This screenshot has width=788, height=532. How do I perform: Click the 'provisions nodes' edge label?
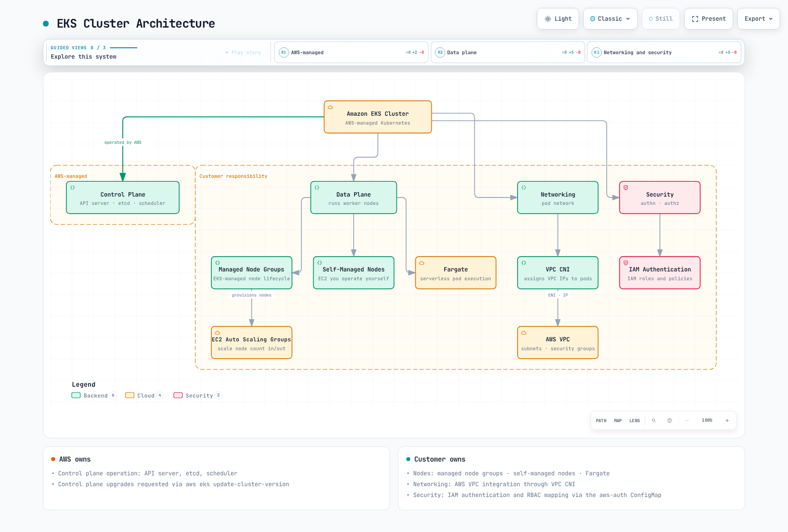point(252,295)
